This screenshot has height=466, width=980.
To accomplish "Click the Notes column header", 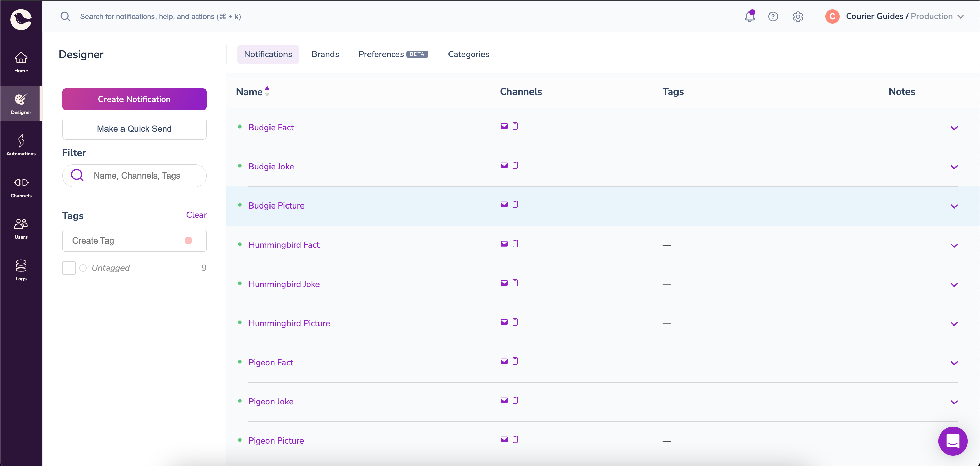I will (x=902, y=92).
